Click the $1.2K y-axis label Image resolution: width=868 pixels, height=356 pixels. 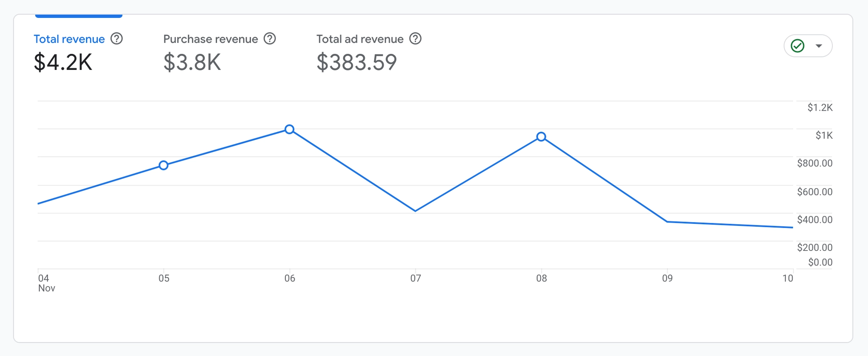coord(820,108)
